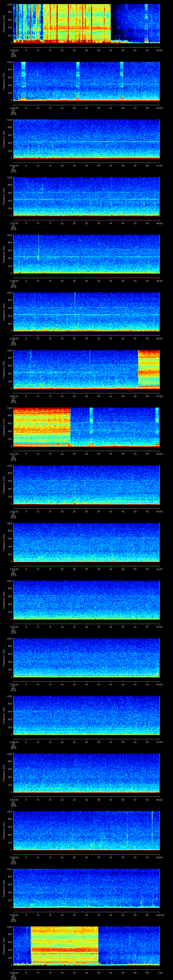Select the "55:00" end time label

point(160,627)
